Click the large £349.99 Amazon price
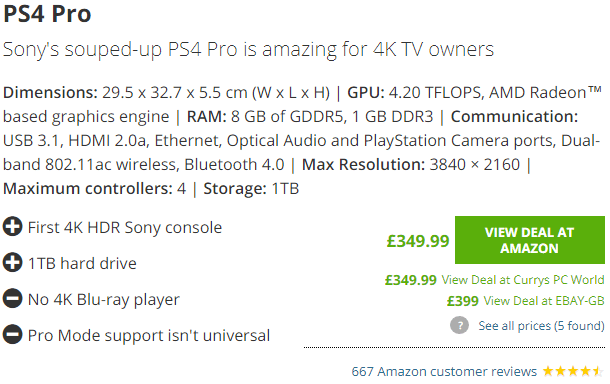The image size is (610, 384). 418,241
